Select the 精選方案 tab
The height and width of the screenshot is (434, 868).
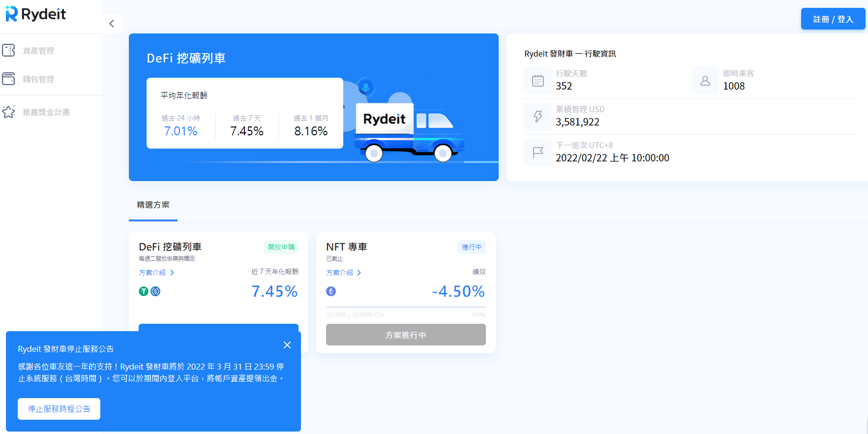point(153,205)
